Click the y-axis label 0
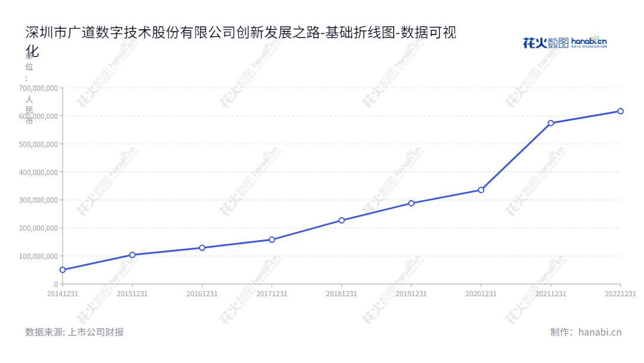Image resolution: width=644 pixels, height=363 pixels. (x=56, y=284)
